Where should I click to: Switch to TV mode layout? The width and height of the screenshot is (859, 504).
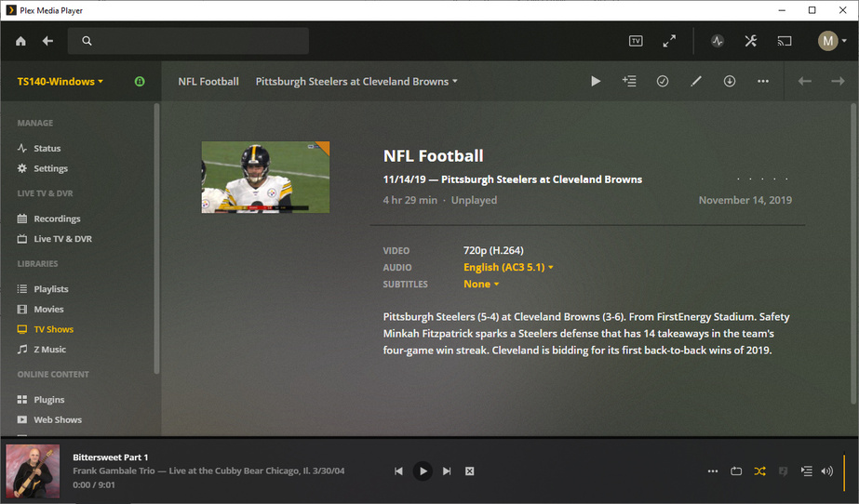tap(636, 41)
